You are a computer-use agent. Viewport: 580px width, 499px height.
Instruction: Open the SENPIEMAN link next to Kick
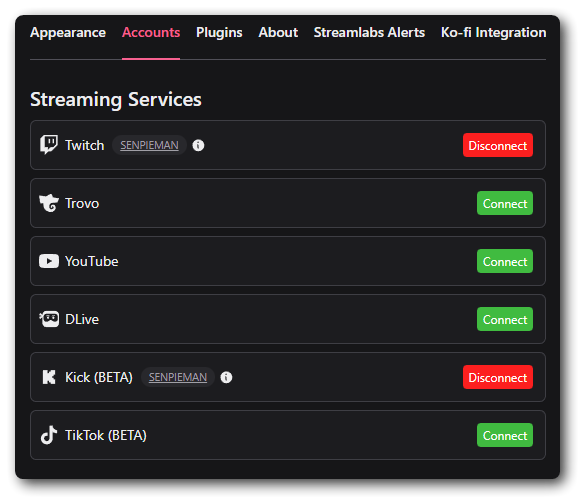coord(178,377)
